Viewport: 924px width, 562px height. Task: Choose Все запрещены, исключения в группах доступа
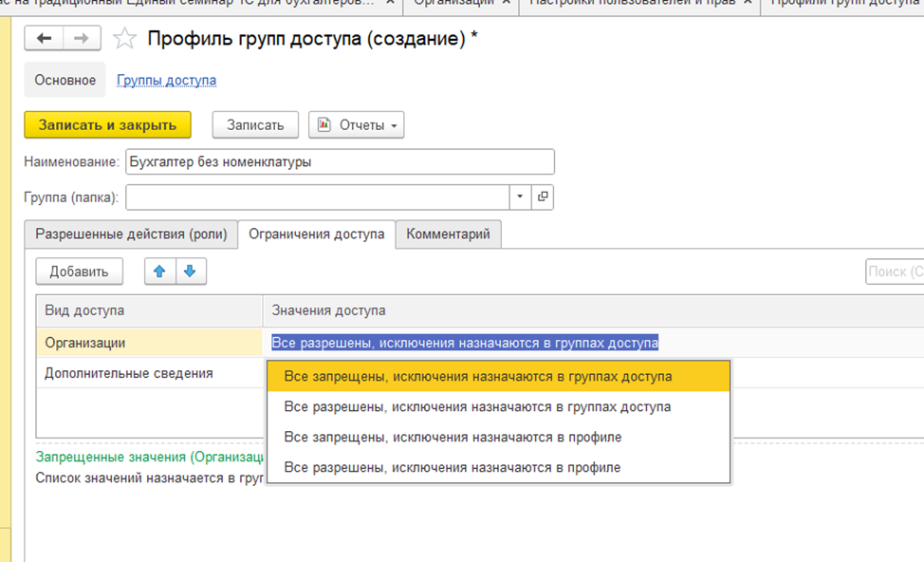(x=499, y=376)
